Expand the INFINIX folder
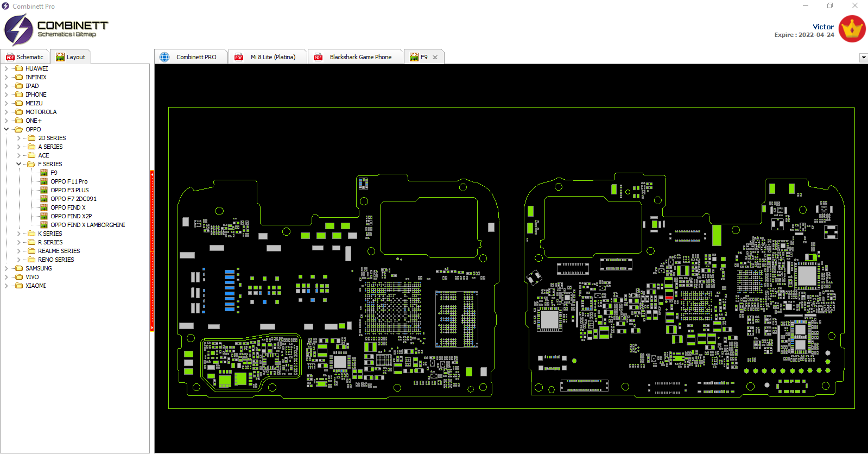This screenshot has height=454, width=868. pyautogui.click(x=6, y=77)
